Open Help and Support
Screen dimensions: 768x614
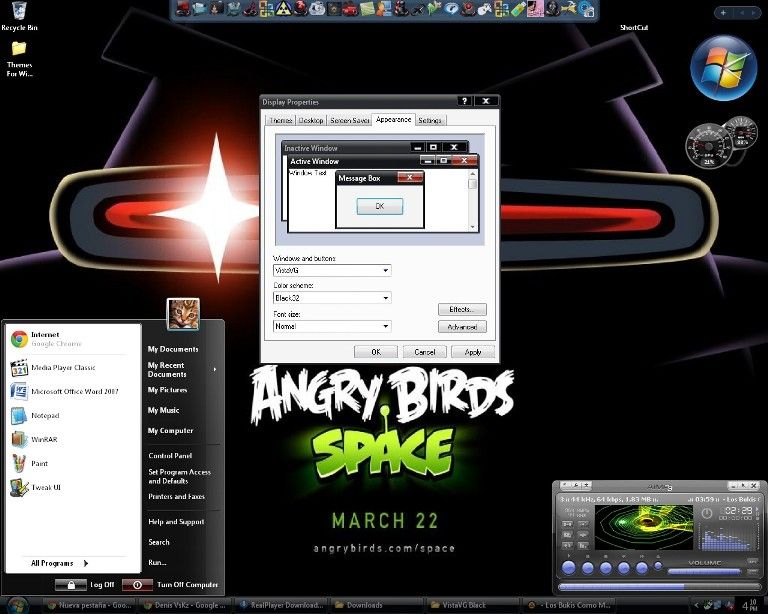[x=176, y=522]
